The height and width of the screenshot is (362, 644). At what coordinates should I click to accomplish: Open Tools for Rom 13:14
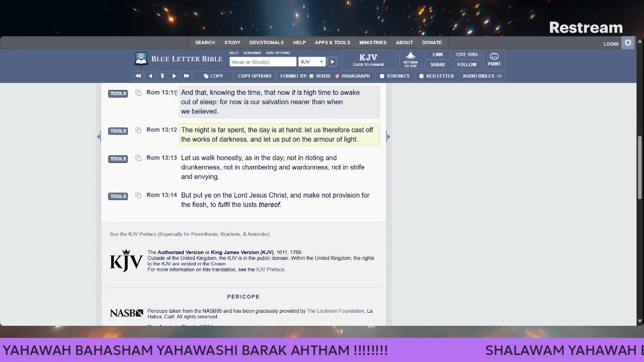118,196
